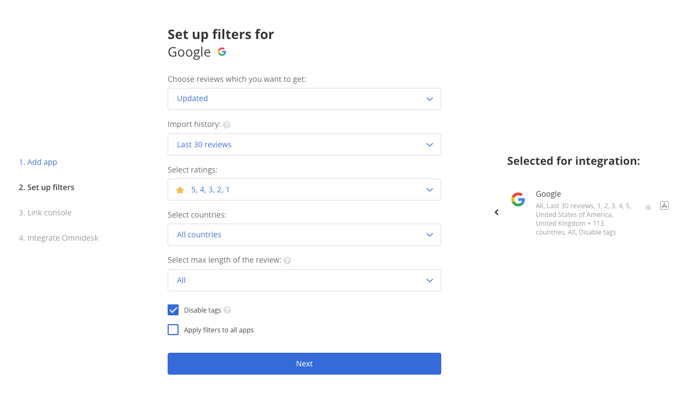This screenshot has height=406, width=688.
Task: Go back to step 1. Add app
Action: [x=38, y=162]
